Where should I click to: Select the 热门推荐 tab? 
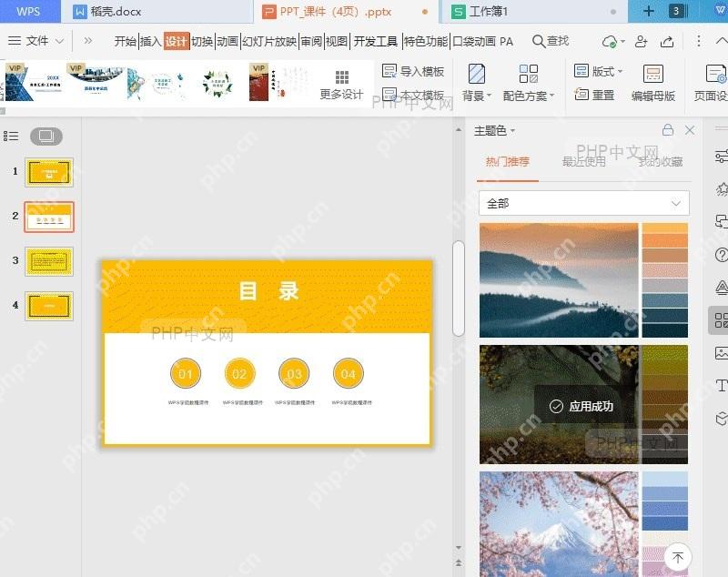[x=508, y=161]
